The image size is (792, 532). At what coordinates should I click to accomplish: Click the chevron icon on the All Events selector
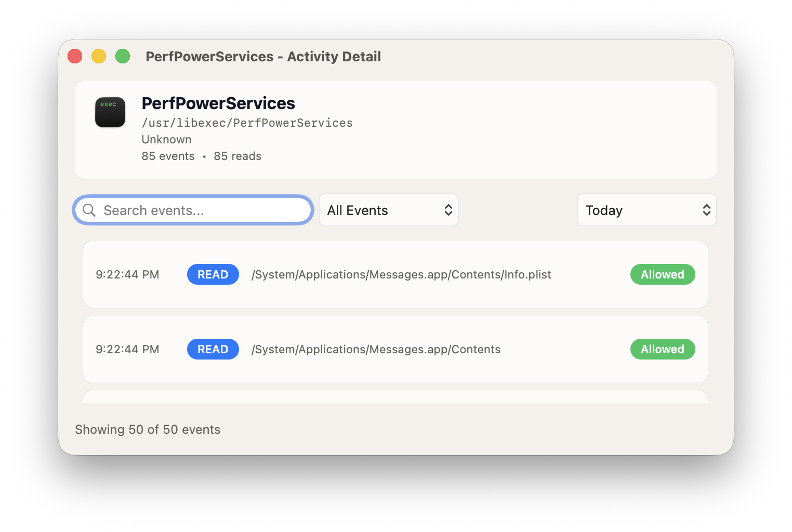click(448, 210)
